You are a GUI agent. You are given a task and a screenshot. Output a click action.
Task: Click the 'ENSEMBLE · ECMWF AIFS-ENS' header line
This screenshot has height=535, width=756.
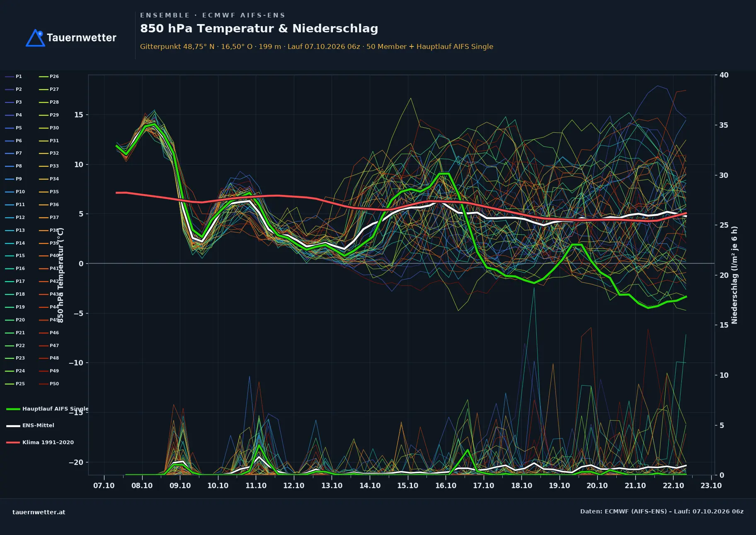pyautogui.click(x=213, y=15)
